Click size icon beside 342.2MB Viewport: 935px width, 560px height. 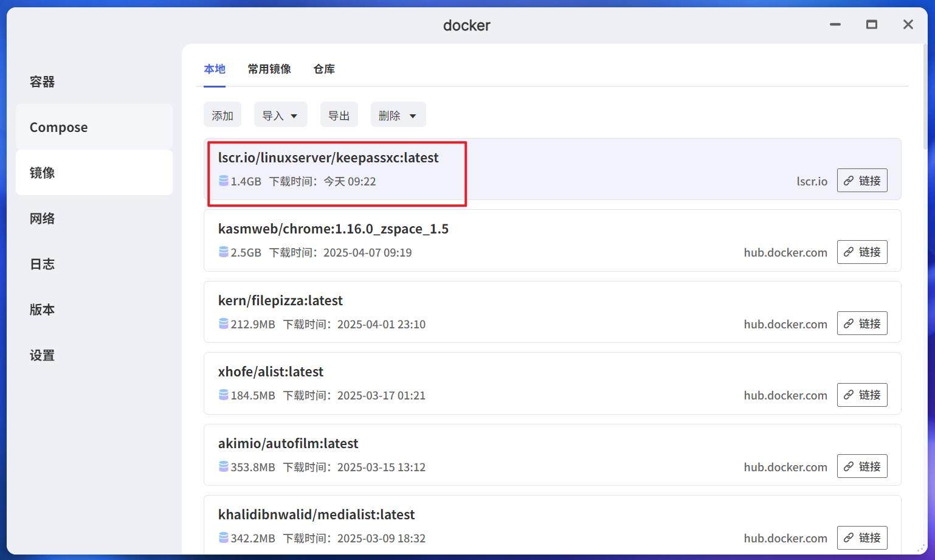point(224,538)
